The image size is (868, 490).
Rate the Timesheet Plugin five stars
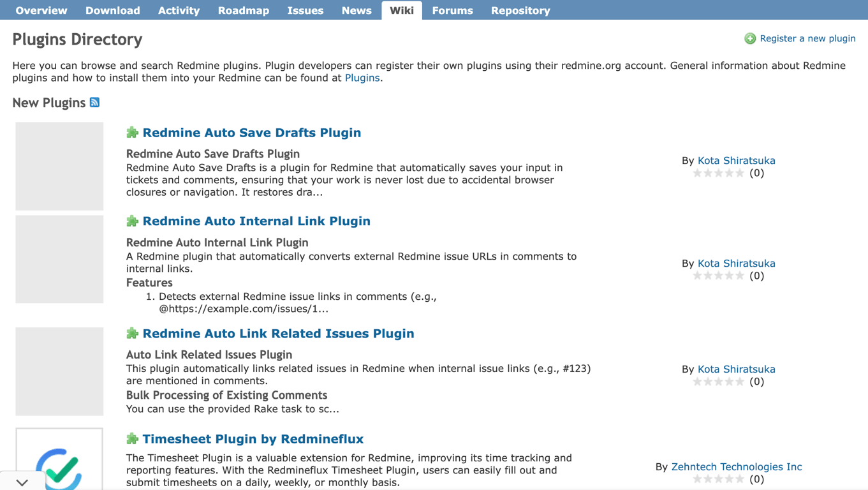(x=740, y=479)
